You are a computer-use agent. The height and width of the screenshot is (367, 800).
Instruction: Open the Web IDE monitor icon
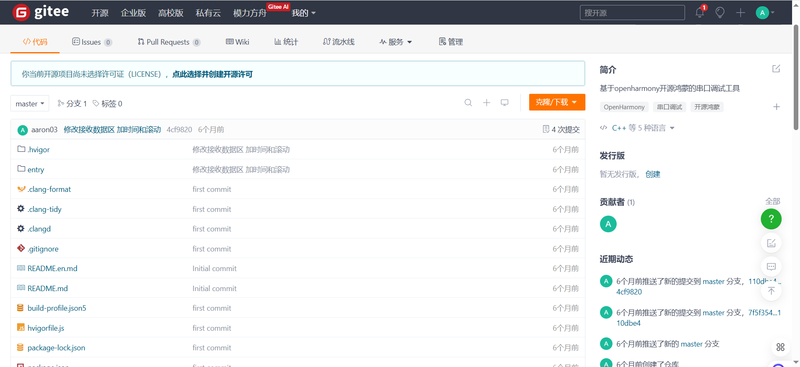click(x=505, y=103)
